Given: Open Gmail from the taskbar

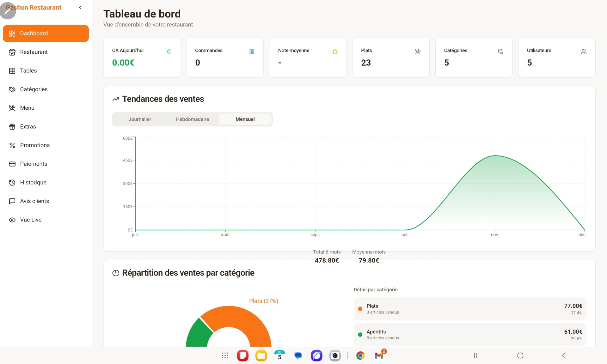Looking at the screenshot, I should (x=379, y=356).
